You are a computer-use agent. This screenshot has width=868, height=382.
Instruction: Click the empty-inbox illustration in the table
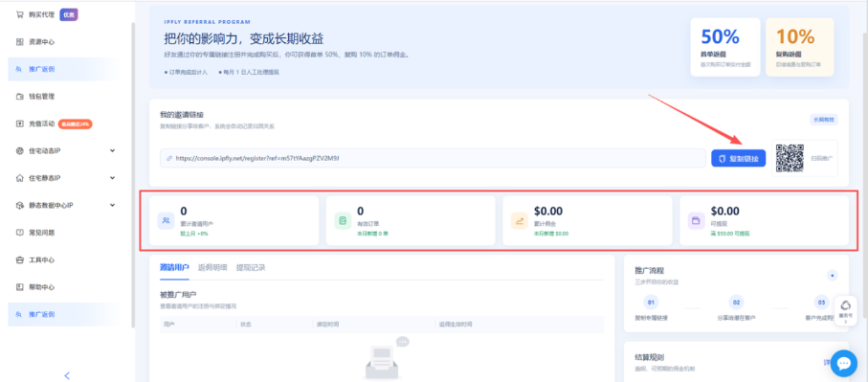(x=387, y=359)
